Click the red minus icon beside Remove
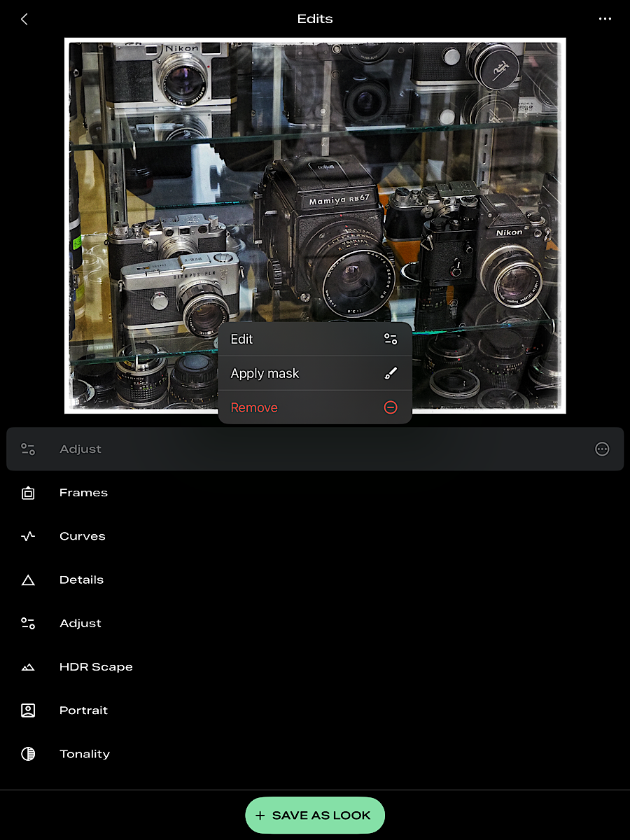 (391, 407)
